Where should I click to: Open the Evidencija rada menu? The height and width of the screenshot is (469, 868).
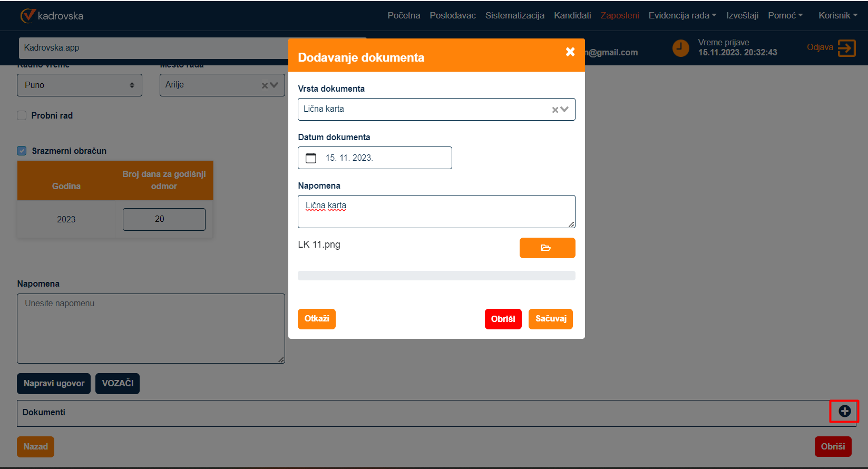coord(682,16)
